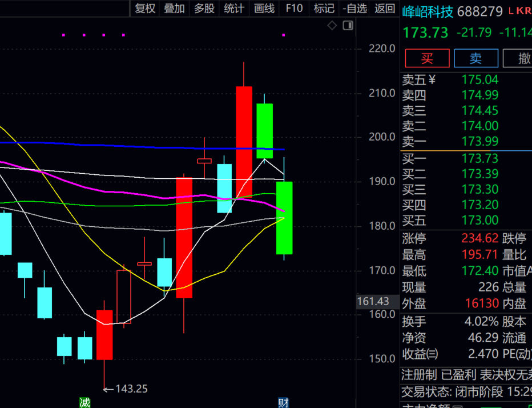
Task: Select the 卖二 price 174.00
Action: click(479, 126)
